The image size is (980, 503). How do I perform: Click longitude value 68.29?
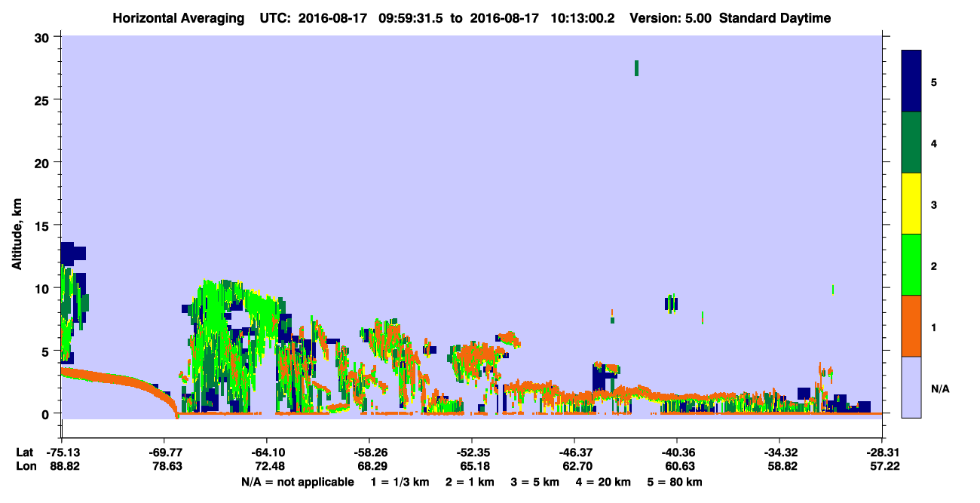pyautogui.click(x=371, y=466)
